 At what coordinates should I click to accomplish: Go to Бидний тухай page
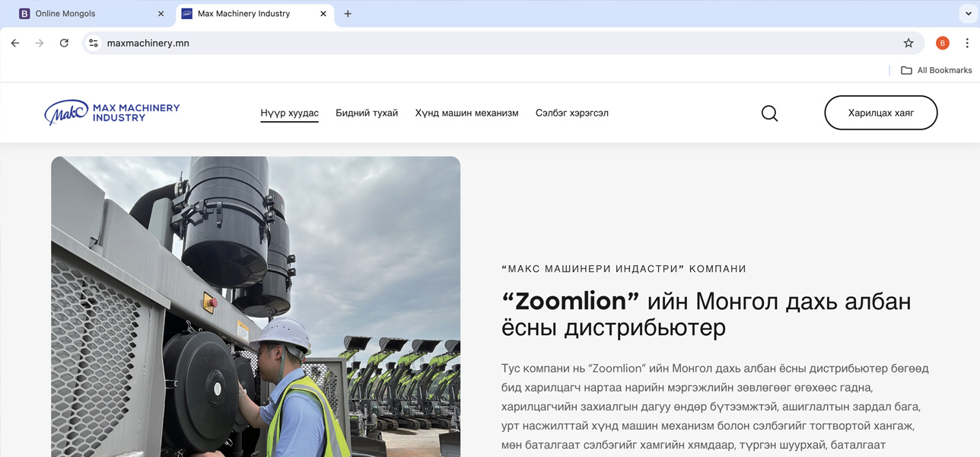pyautogui.click(x=367, y=113)
